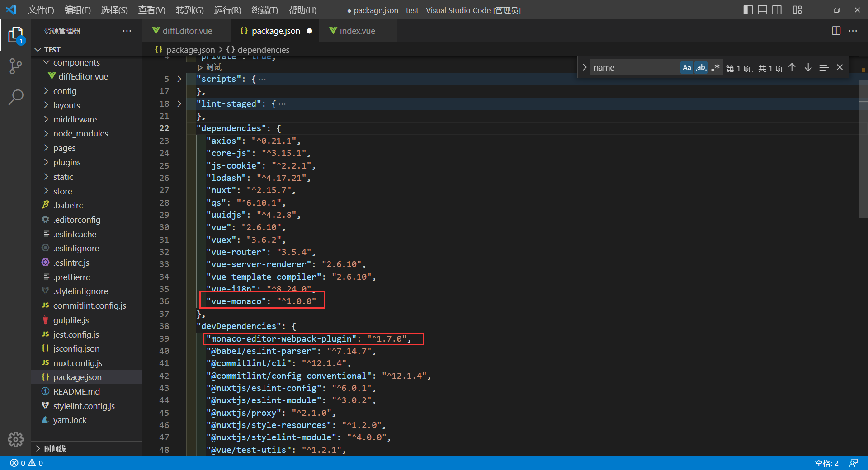This screenshot has height=470, width=868.
Task: Close the find widget
Action: click(x=840, y=67)
